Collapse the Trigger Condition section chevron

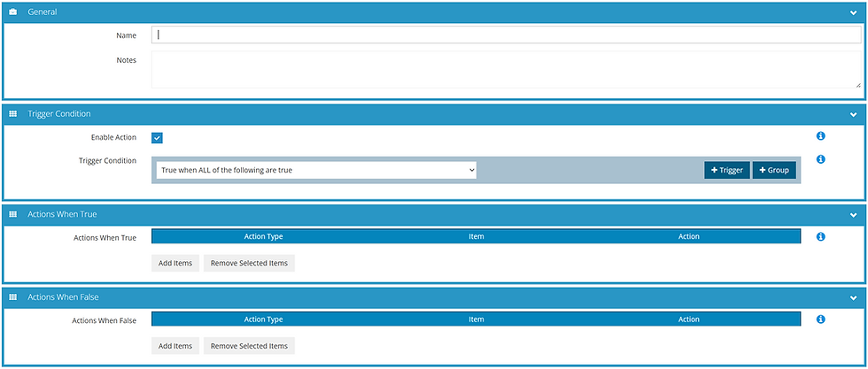pos(853,114)
